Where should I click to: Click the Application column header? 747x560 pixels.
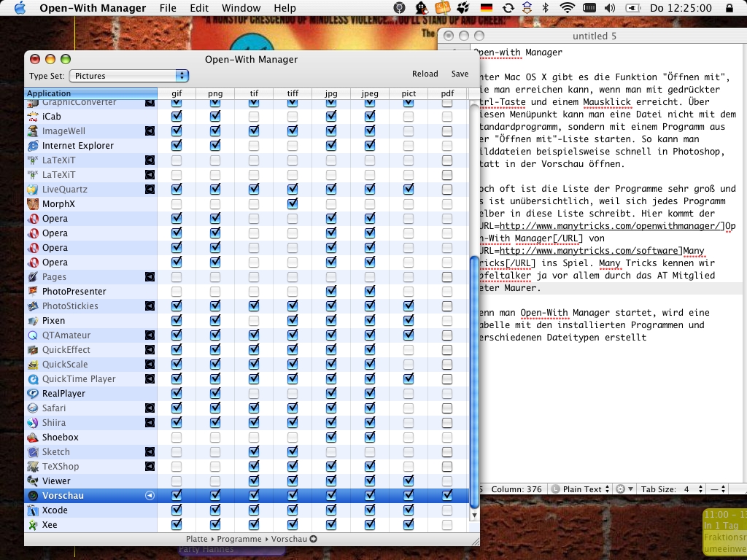[90, 93]
